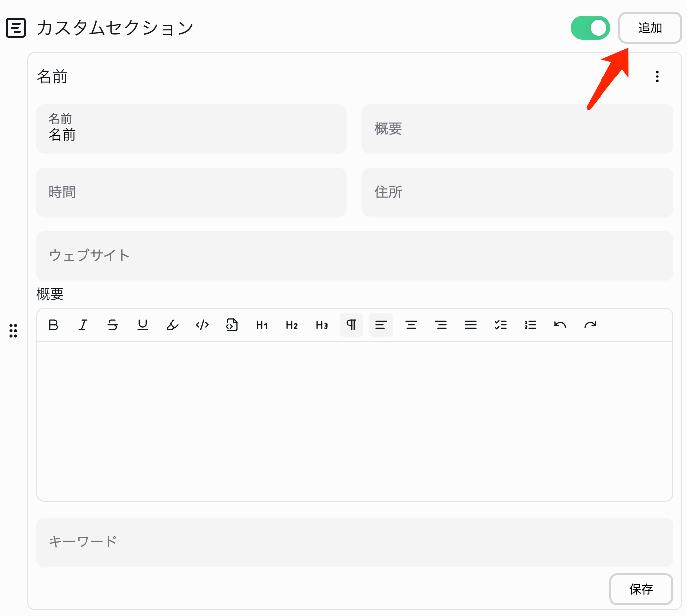
Task: Focus the 名前 input field
Action: pyautogui.click(x=191, y=128)
